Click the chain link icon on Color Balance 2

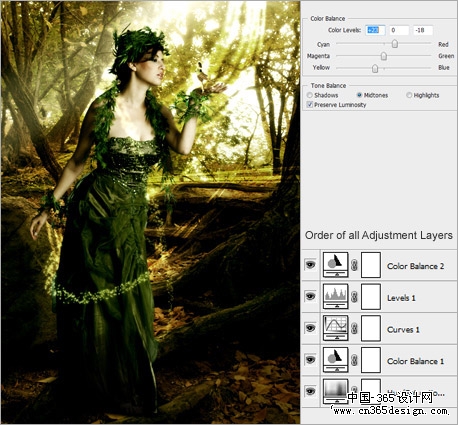click(x=354, y=265)
